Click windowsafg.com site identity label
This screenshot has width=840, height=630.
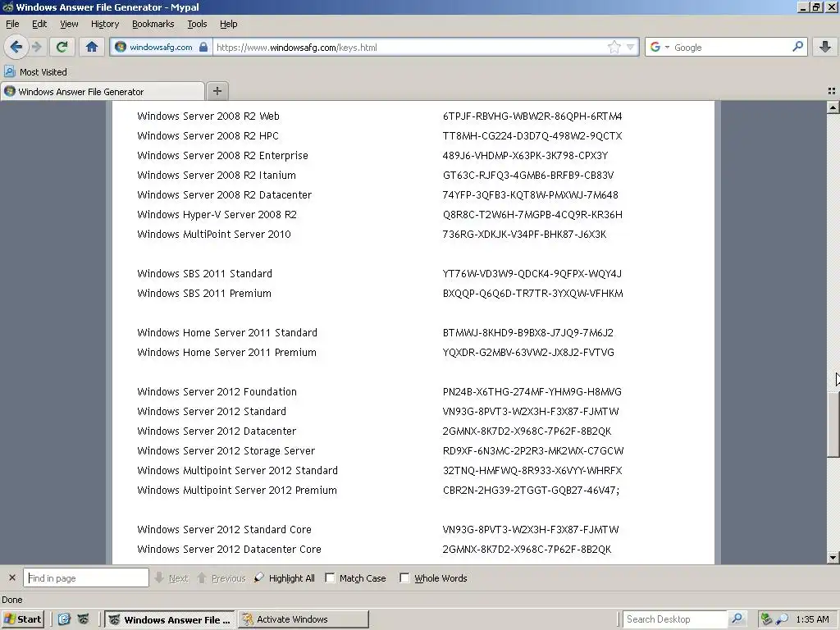(161, 47)
